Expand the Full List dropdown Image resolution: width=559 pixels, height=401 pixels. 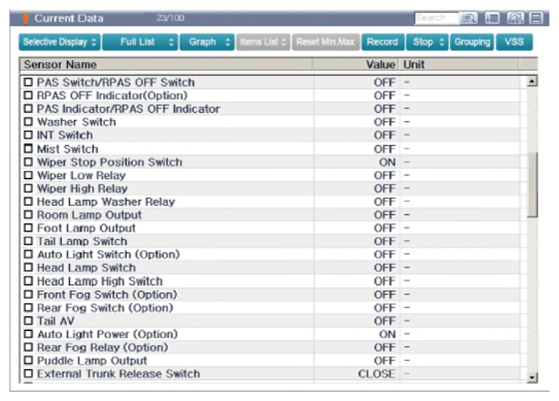[x=140, y=42]
